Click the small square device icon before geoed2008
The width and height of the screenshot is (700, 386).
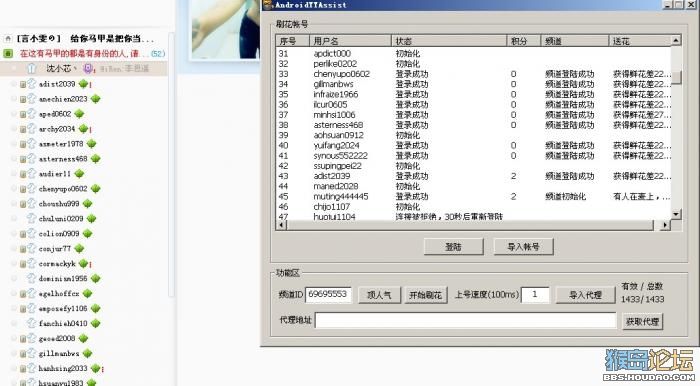point(23,339)
